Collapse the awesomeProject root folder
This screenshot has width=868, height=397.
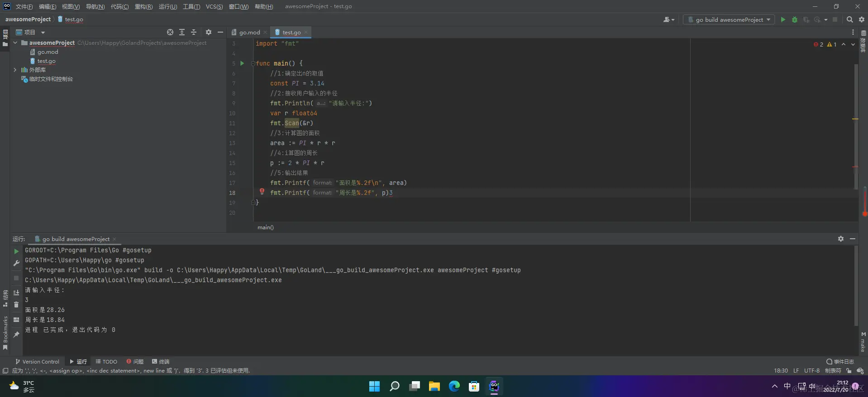tap(15, 43)
